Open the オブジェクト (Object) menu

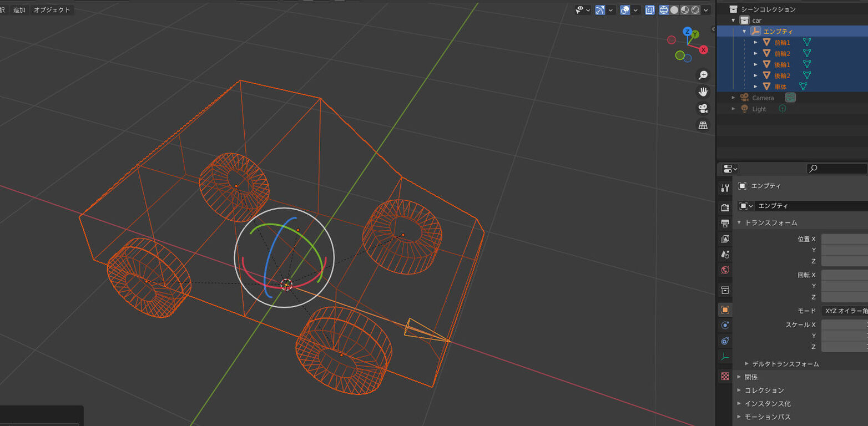point(52,10)
